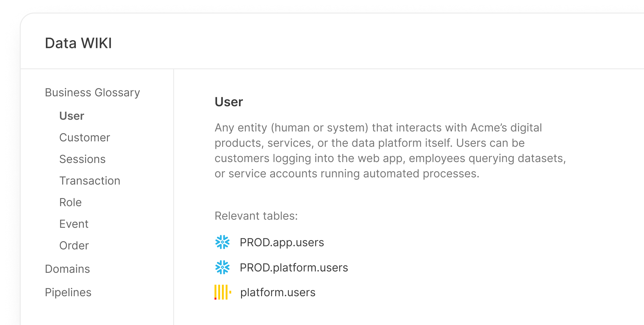Open the PROD.app.users table link
Screen dimensions: 644x325
282,242
